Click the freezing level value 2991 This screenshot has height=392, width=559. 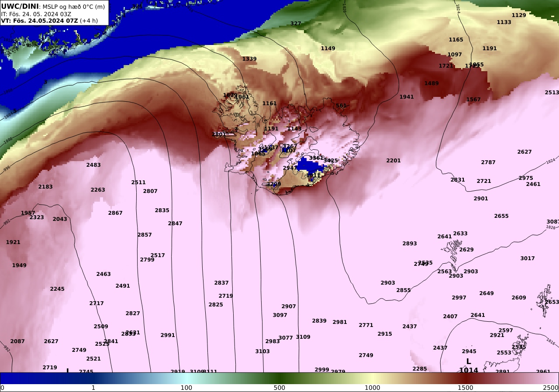pos(168,335)
